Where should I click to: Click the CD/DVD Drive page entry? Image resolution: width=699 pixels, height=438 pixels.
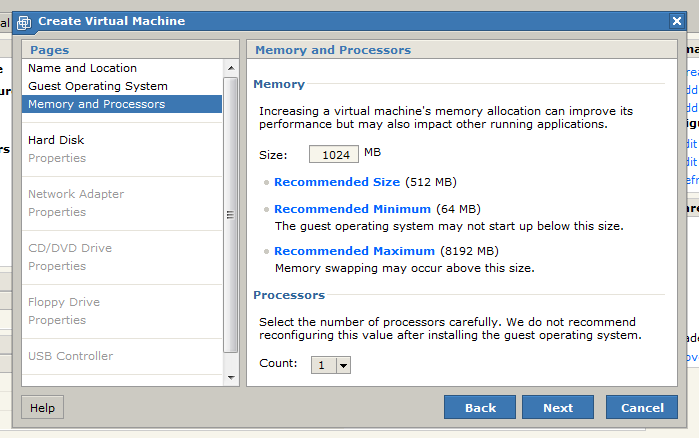pos(70,248)
